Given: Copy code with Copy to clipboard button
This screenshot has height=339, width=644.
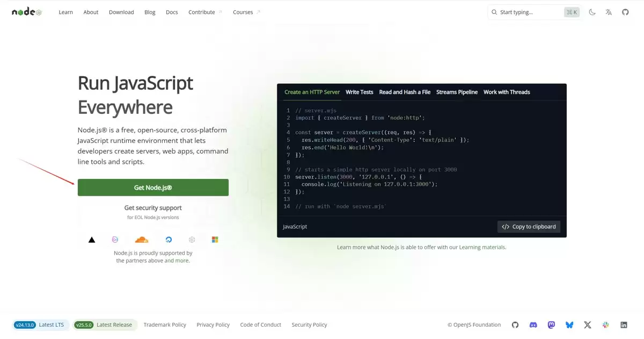Looking at the screenshot, I should coord(529,227).
